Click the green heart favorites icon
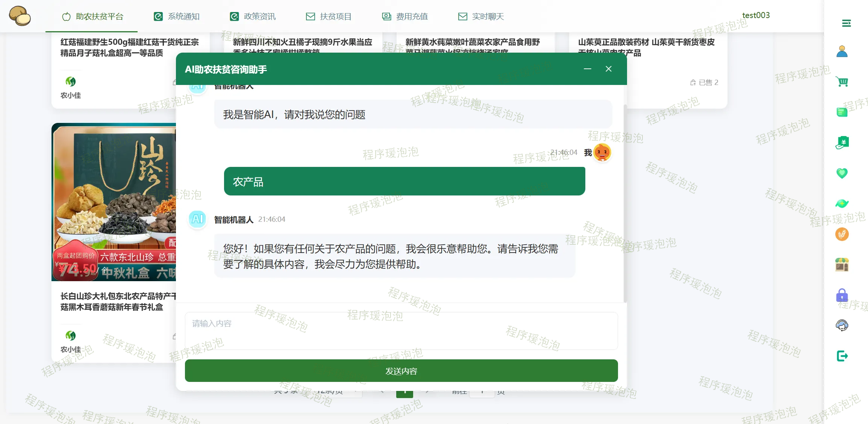 click(x=842, y=173)
